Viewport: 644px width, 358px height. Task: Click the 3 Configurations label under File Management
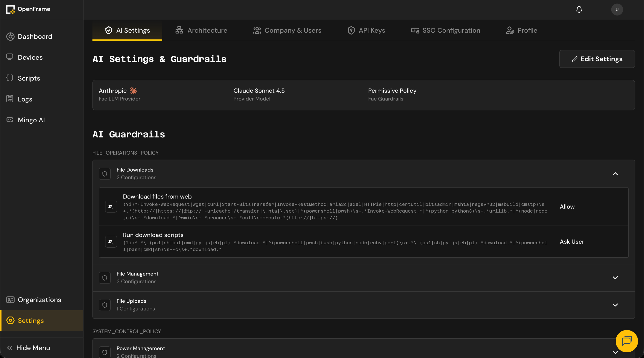pyautogui.click(x=137, y=282)
